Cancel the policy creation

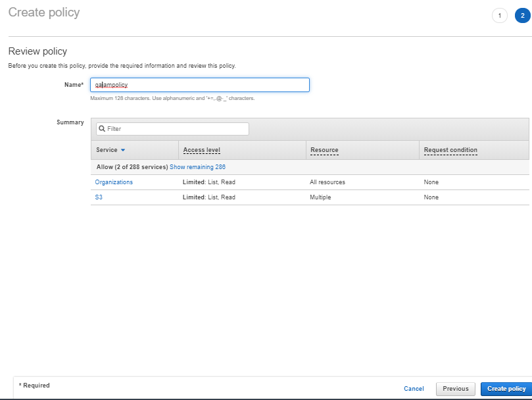(x=414, y=389)
